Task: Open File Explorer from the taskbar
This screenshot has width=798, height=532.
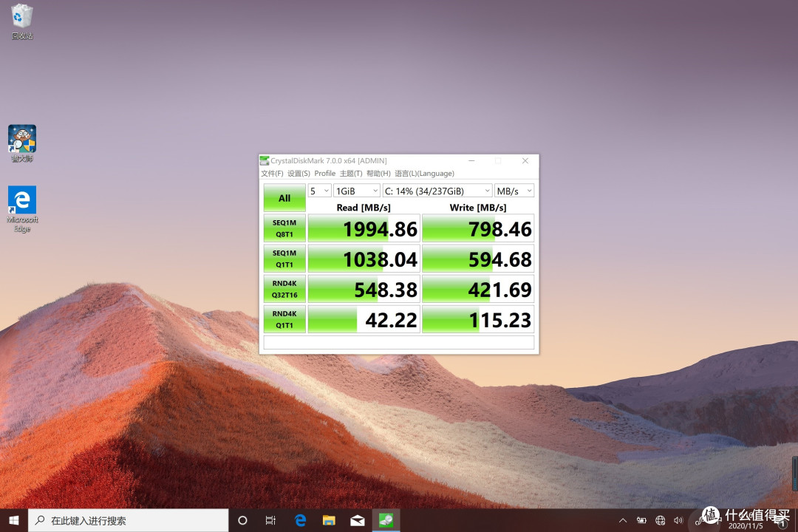Action: coord(329,520)
